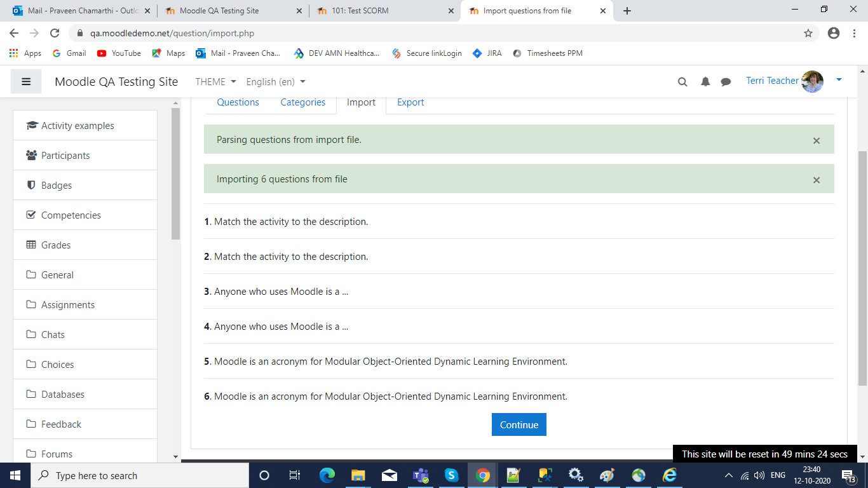868x488 pixels.
Task: Open a new browser tab with plus button
Action: point(627,11)
